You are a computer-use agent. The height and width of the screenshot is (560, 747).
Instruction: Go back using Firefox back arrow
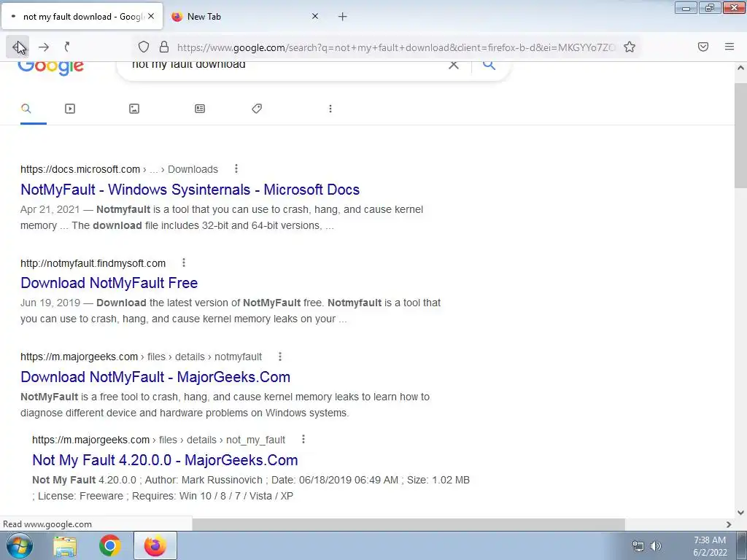18,47
